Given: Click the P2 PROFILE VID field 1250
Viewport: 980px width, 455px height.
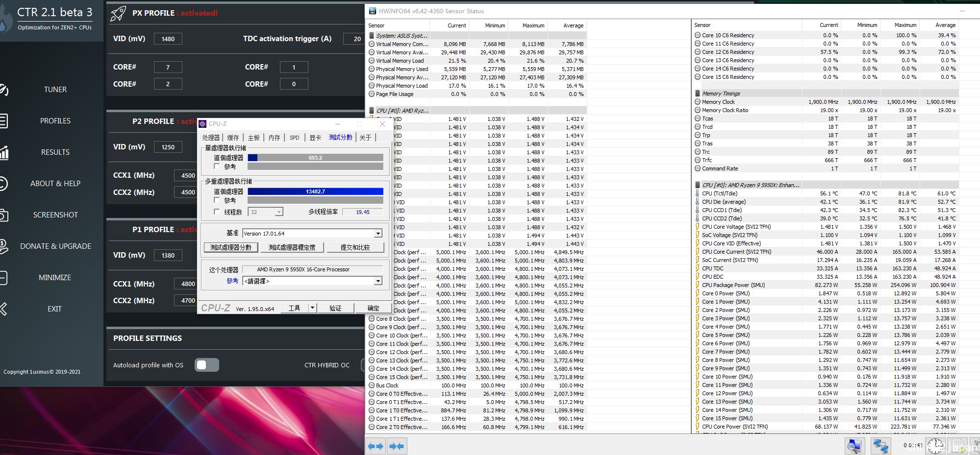Looking at the screenshot, I should pos(168,147).
